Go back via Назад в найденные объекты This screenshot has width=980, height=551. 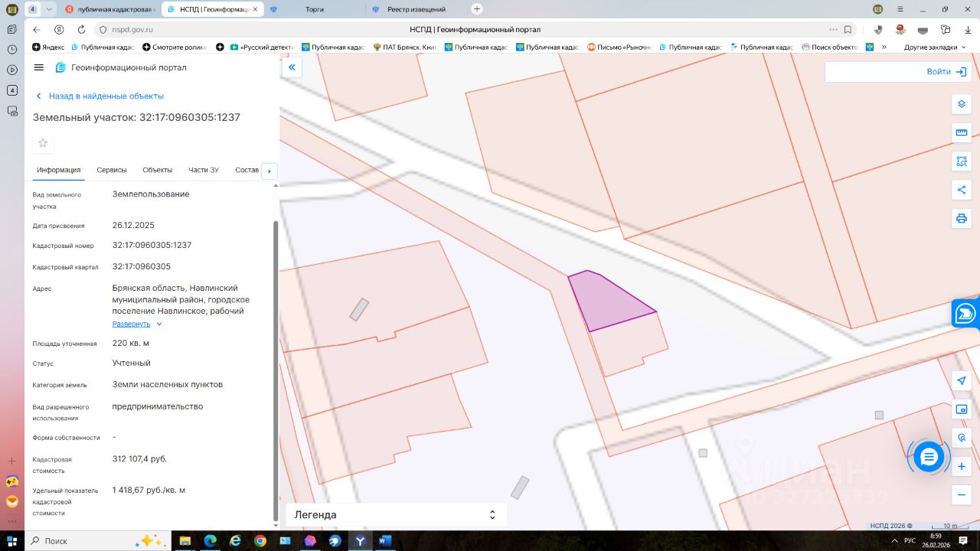tap(100, 96)
